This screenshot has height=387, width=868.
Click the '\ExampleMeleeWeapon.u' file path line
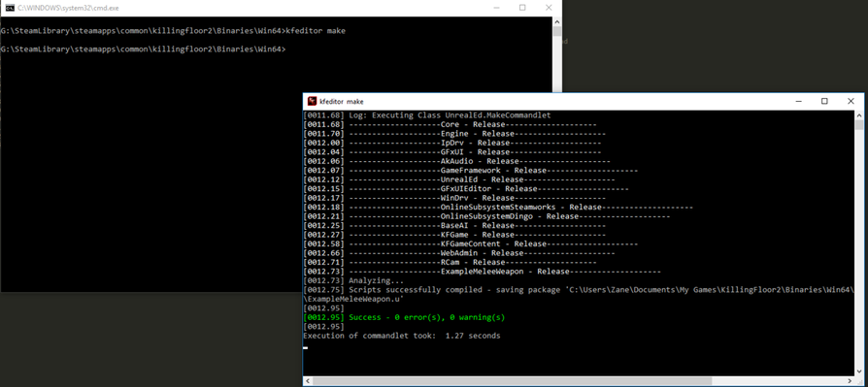point(353,299)
